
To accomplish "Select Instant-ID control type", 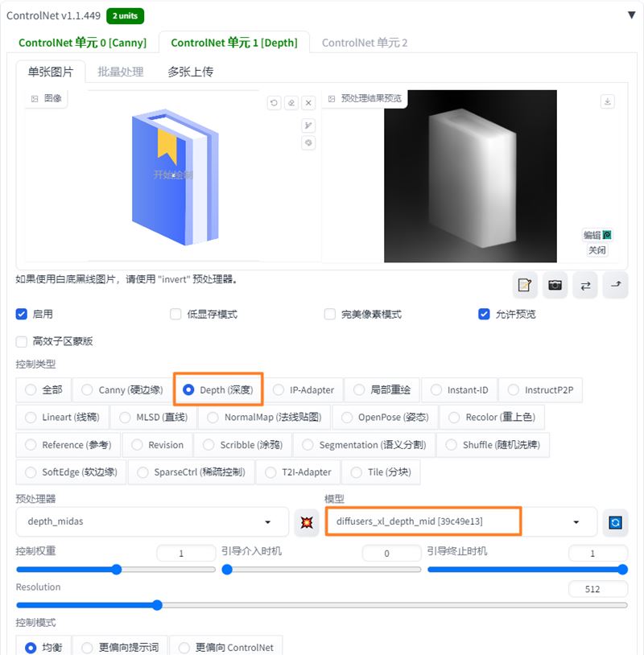I will pos(460,389).
